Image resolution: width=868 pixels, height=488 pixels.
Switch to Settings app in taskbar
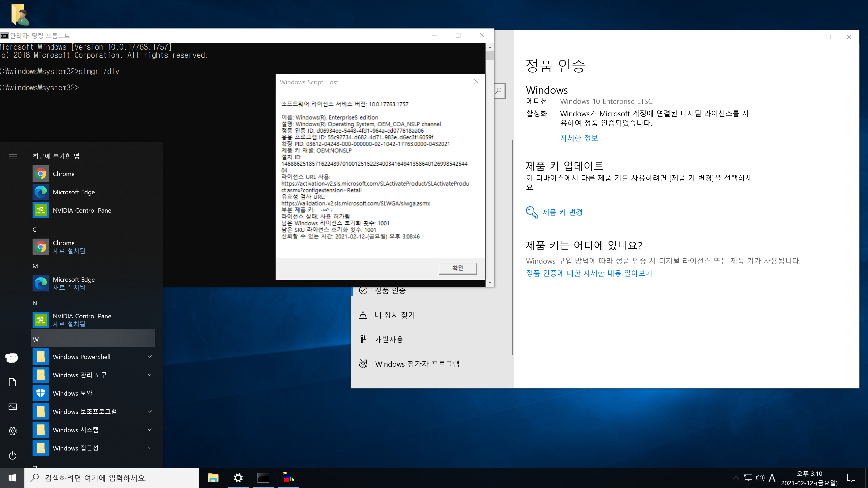tap(238, 478)
